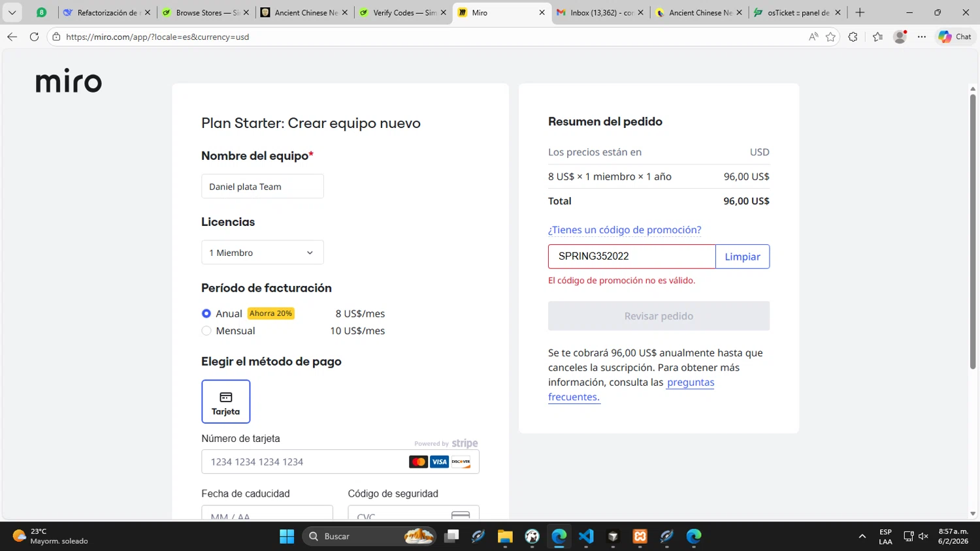Click the muted volume tray icon
Screen dimensions: 980x551
pyautogui.click(x=923, y=536)
